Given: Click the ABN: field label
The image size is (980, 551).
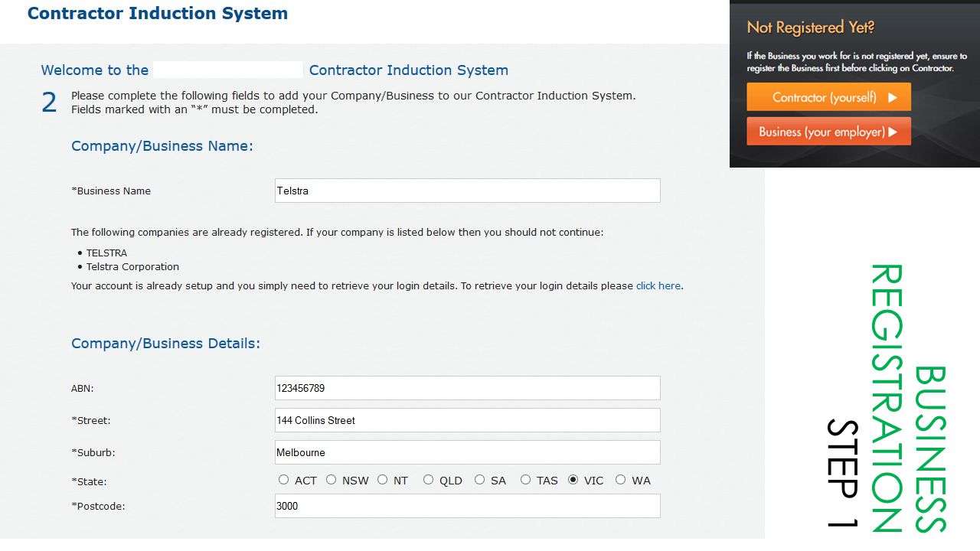Looking at the screenshot, I should coord(82,388).
